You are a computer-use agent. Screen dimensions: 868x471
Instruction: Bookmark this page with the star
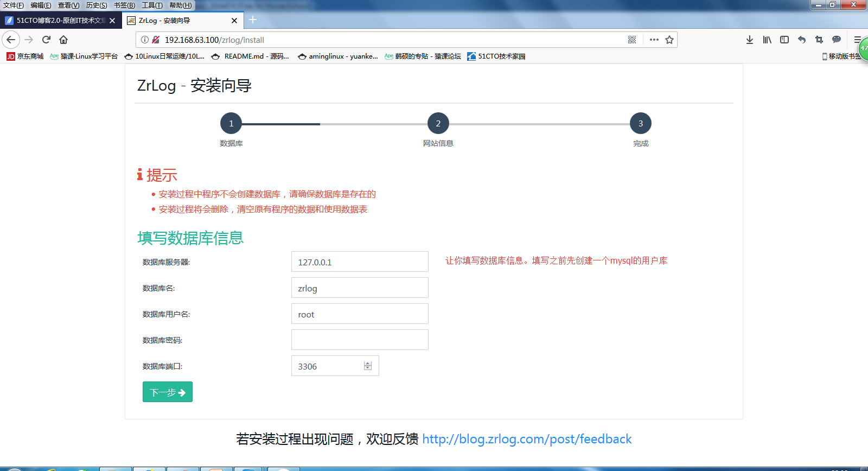pyautogui.click(x=669, y=40)
